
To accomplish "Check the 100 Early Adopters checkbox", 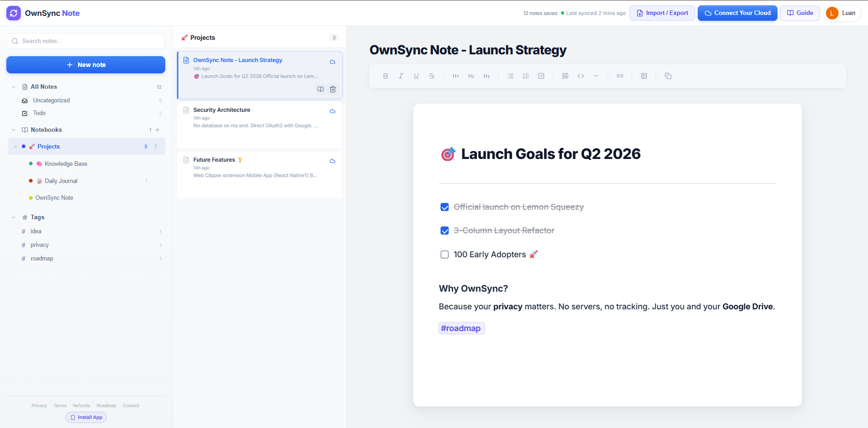I will [x=444, y=255].
